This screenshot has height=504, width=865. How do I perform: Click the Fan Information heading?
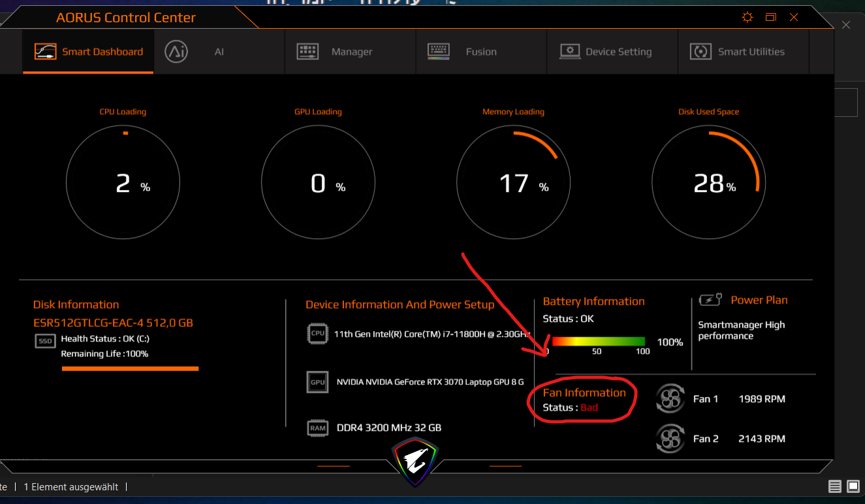pyautogui.click(x=584, y=393)
